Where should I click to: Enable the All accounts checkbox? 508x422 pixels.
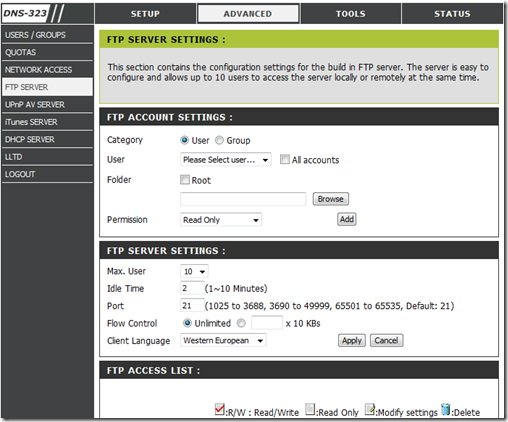(x=285, y=159)
